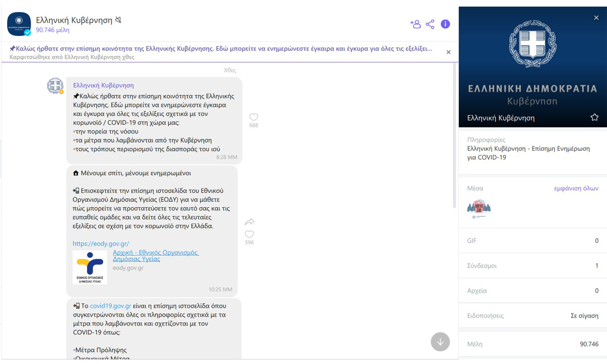The height and width of the screenshot is (364, 607).
Task: Forward the EODY message using arrow icon
Action: (249, 222)
